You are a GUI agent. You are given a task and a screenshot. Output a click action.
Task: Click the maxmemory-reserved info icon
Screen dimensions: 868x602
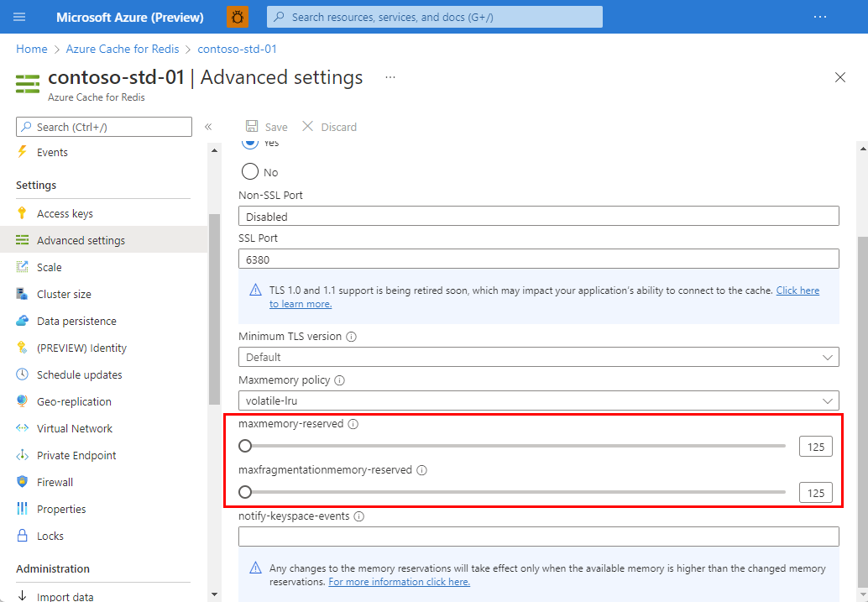pyautogui.click(x=353, y=424)
